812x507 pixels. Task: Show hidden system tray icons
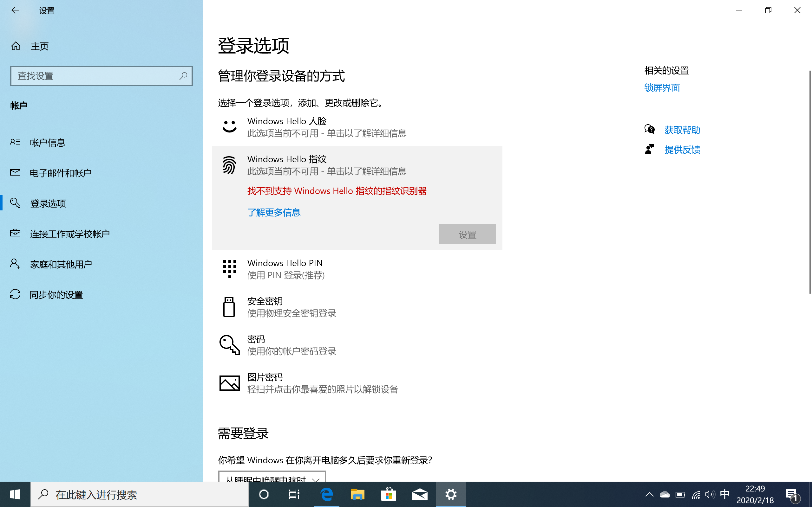click(649, 494)
